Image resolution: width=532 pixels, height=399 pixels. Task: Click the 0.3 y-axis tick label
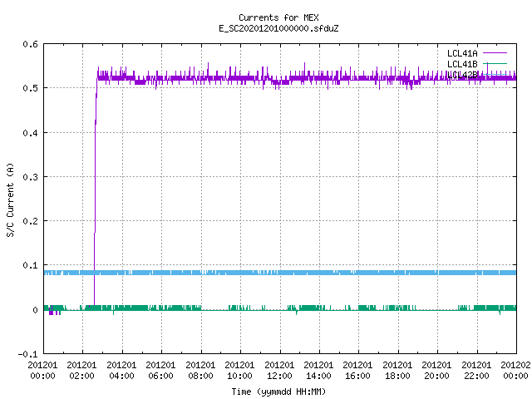30,177
